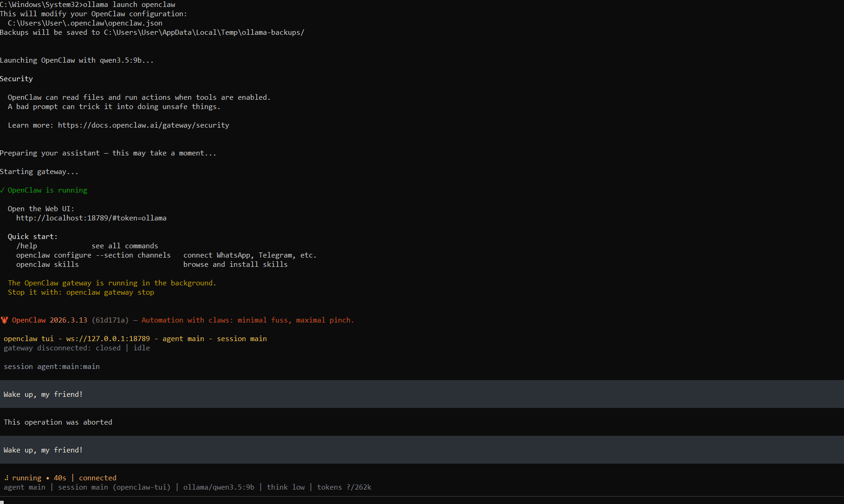Select the second 'Wake up, my friend!' message
Viewport: 844px width, 504px height.
tap(422, 450)
